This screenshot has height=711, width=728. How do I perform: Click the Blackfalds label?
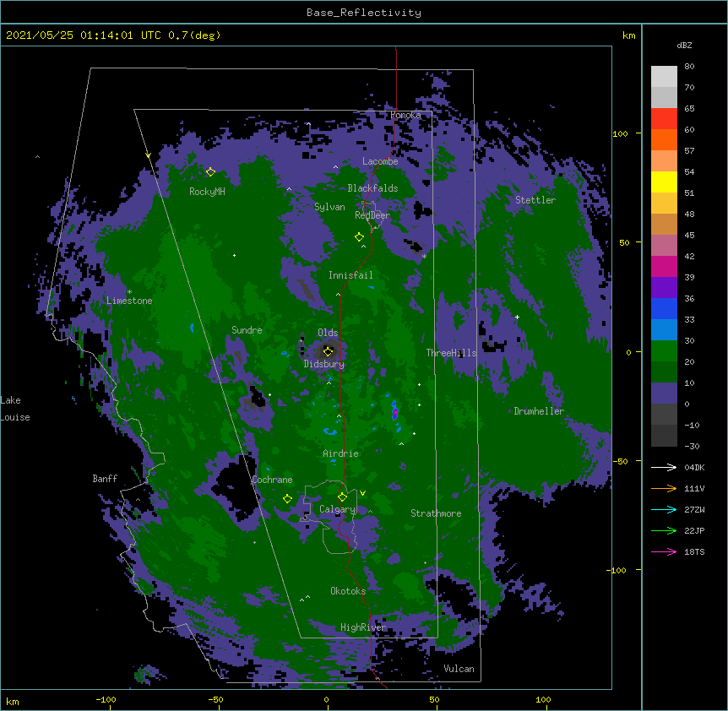(372, 188)
